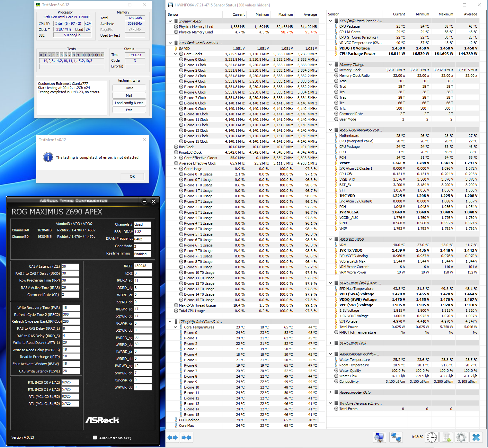The width and height of the screenshot is (488, 448).
Task: Select the PMIC High Temperature row
Action: [x=406, y=332]
